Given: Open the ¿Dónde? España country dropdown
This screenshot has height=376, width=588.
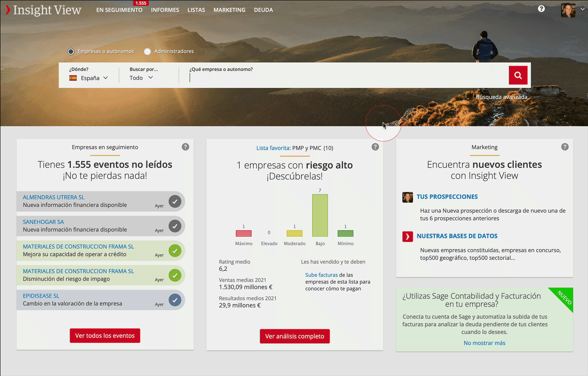Looking at the screenshot, I should tap(89, 78).
